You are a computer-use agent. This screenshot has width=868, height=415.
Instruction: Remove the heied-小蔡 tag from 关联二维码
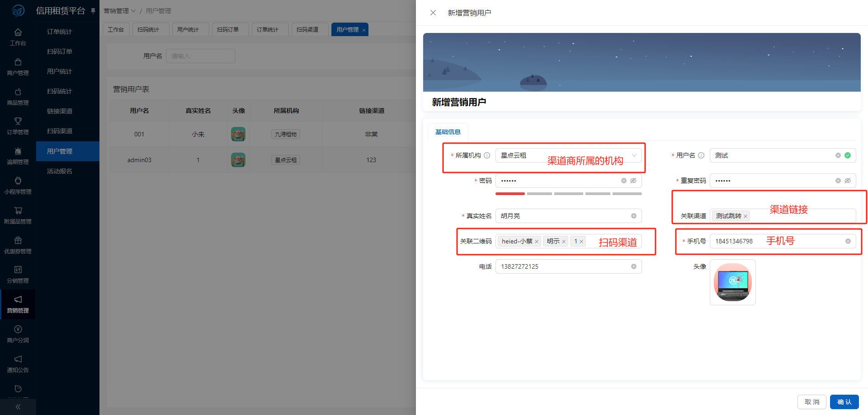537,242
